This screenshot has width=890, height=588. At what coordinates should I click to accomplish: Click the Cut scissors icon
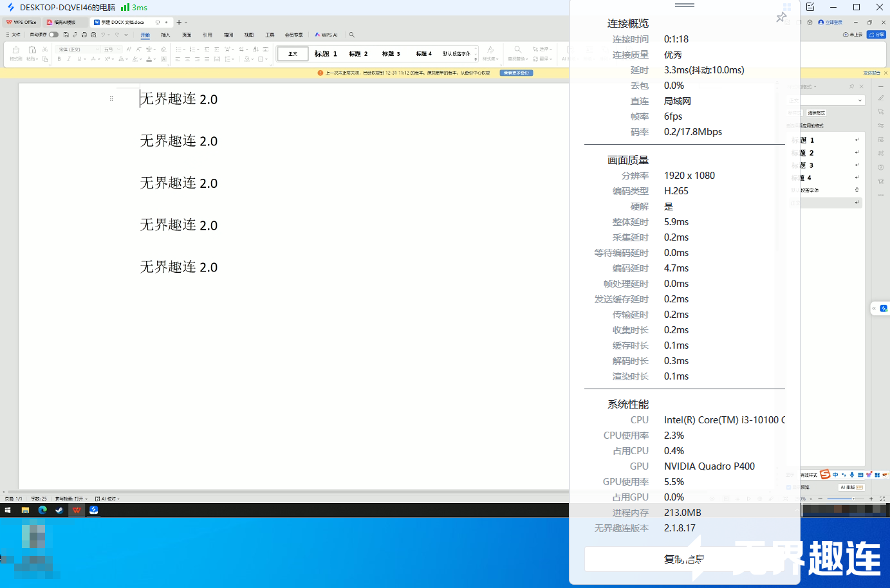click(x=44, y=49)
